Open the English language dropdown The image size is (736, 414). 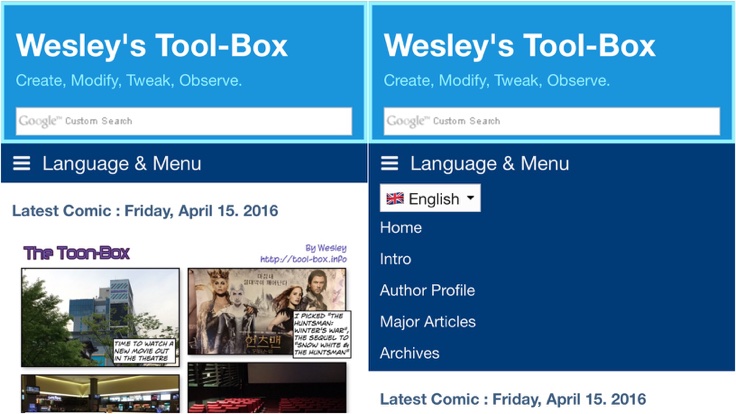click(x=430, y=198)
